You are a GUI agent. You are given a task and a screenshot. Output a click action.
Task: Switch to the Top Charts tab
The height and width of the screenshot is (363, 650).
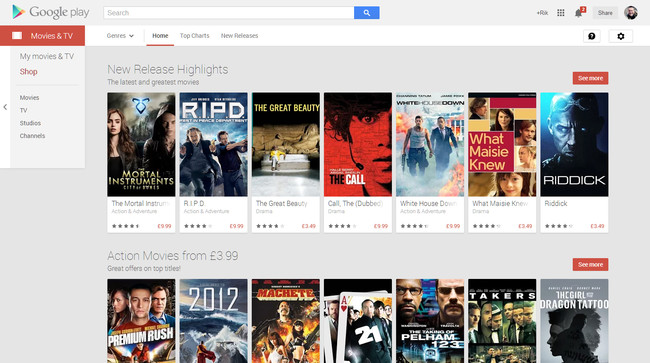[194, 36]
